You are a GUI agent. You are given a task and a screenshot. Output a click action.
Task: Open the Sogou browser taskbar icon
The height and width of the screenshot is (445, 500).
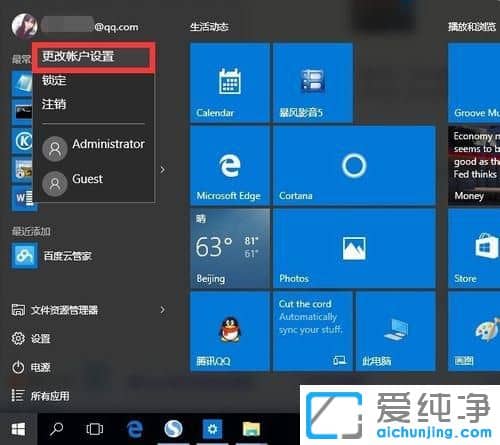(173, 429)
